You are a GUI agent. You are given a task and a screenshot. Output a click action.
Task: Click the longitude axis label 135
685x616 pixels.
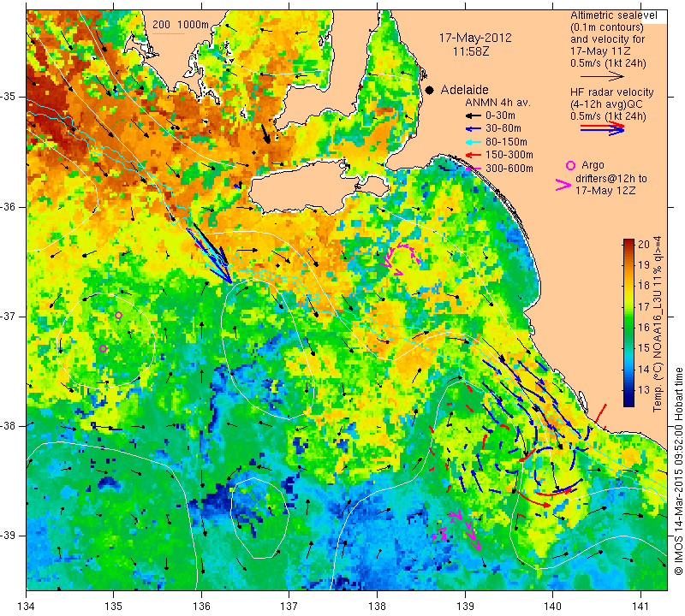coord(114,607)
